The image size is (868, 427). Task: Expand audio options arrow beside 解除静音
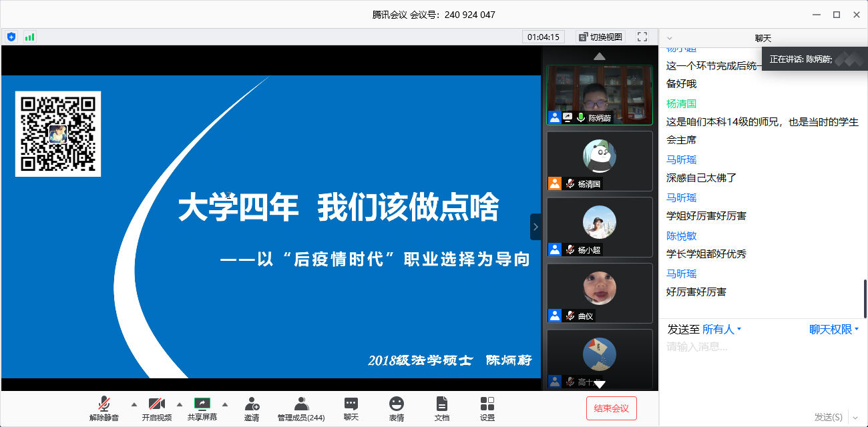click(134, 404)
